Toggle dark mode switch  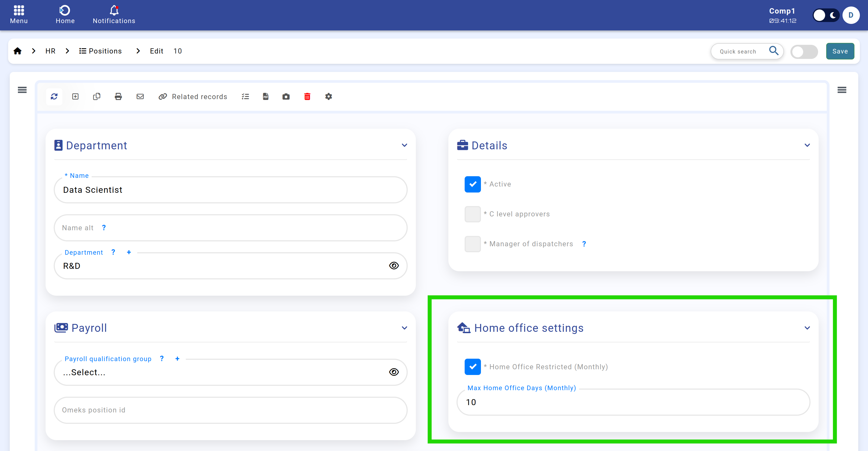click(x=825, y=15)
